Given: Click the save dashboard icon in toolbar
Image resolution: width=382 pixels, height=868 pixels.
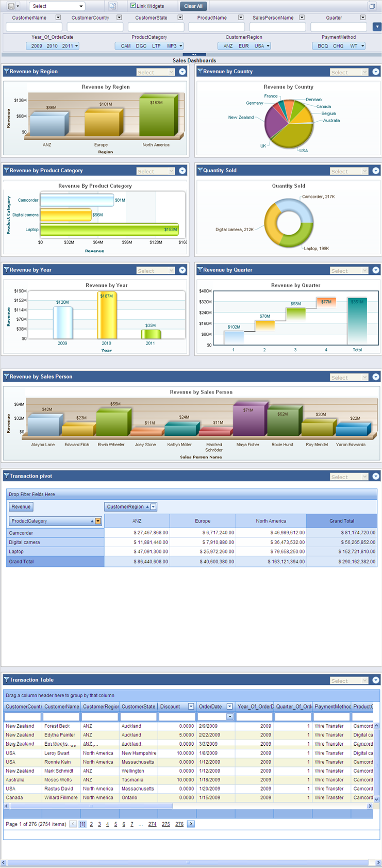Looking at the screenshot, I should click(11, 6).
